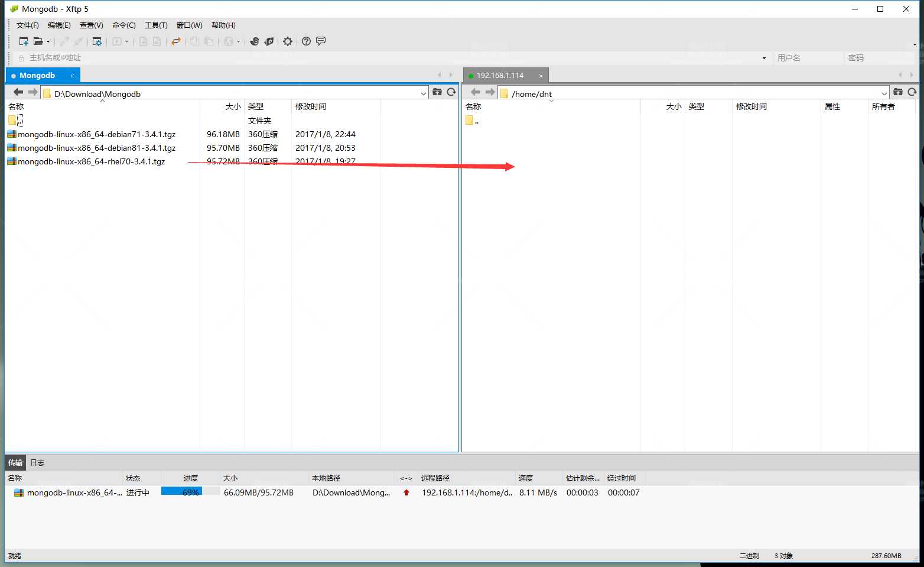Click the 69% transfer progress bar
This screenshot has width=924, height=567.
pyautogui.click(x=190, y=492)
